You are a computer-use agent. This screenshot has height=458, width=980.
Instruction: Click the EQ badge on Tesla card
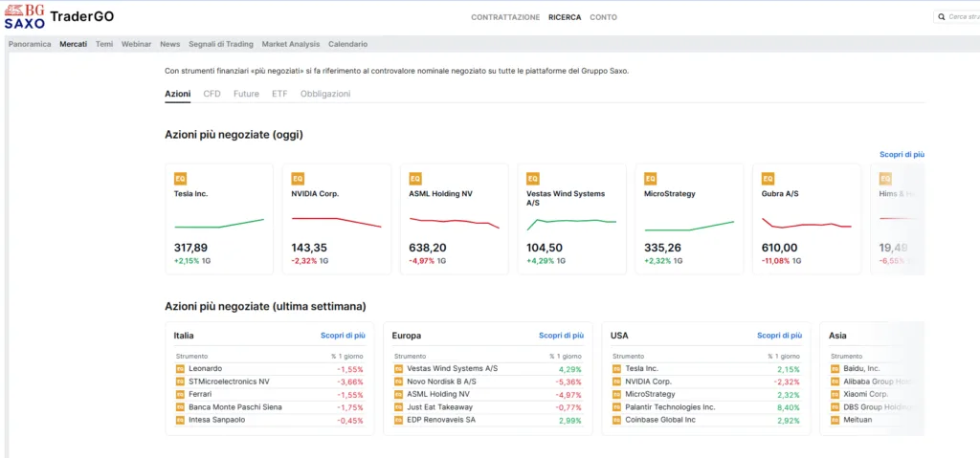coord(180,179)
